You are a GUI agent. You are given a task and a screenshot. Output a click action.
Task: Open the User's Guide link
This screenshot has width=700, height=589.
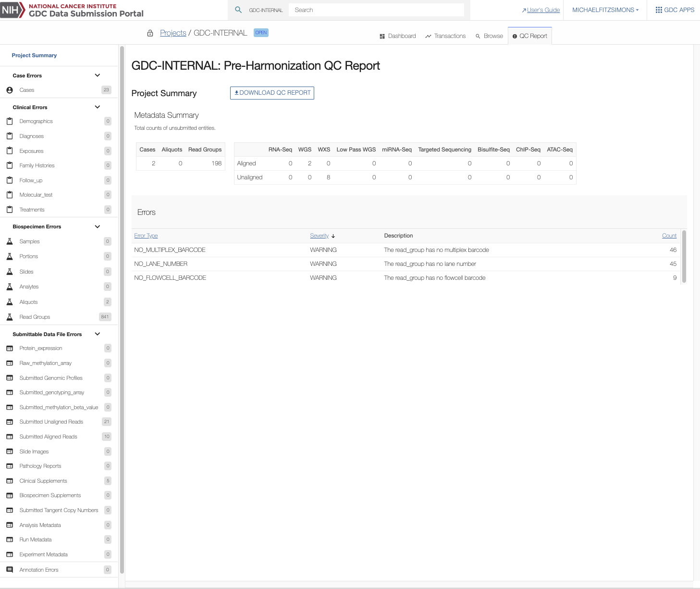(x=543, y=10)
